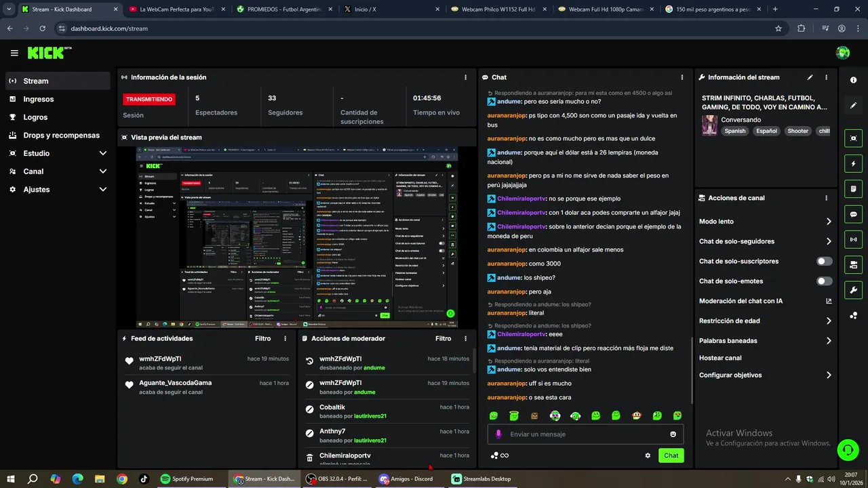
Task: Open Filtro in Acciones de moderador
Action: (x=443, y=338)
